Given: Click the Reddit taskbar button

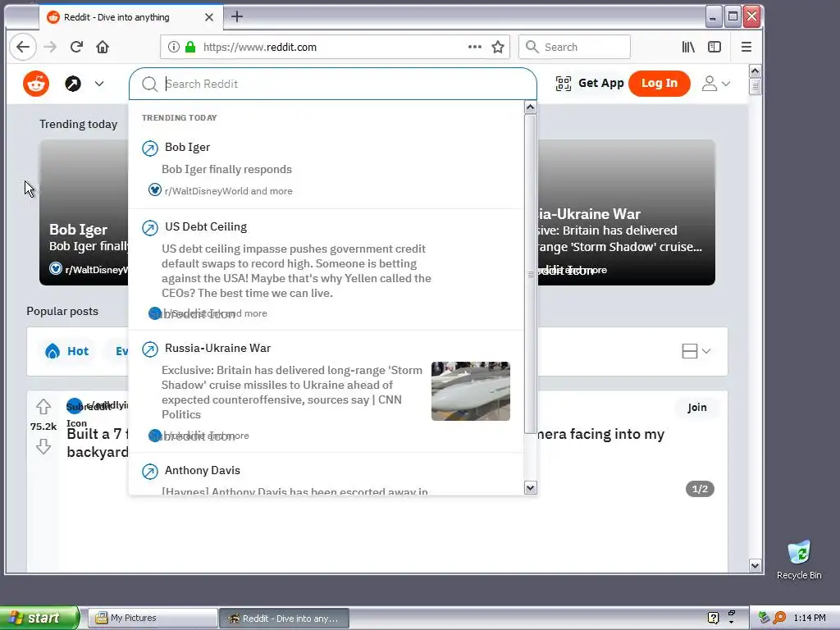Looking at the screenshot, I should coord(285,619).
